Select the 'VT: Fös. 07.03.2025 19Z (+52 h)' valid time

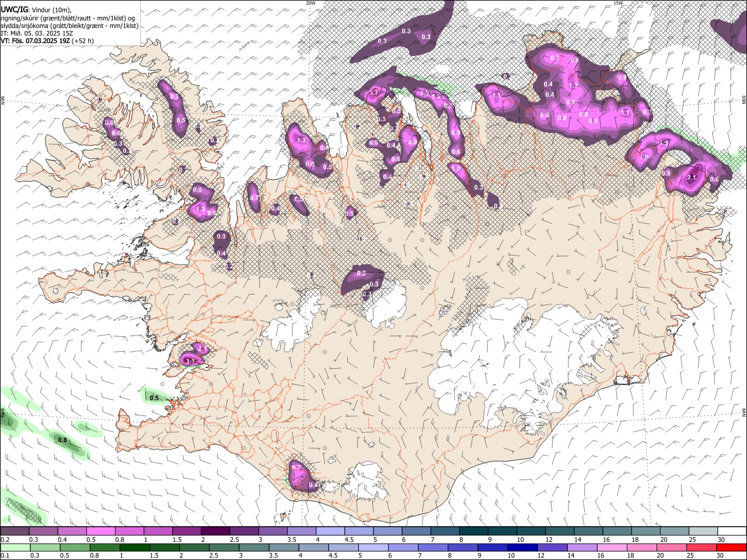pyautogui.click(x=47, y=41)
